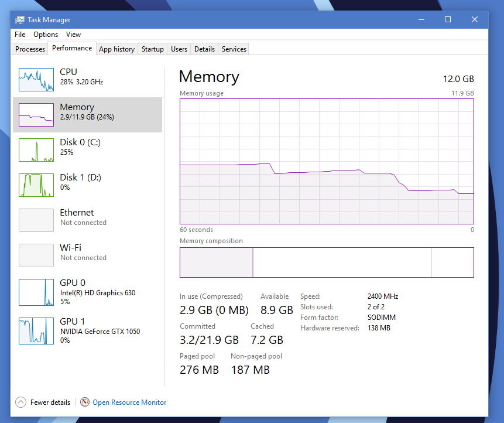Image resolution: width=504 pixels, height=423 pixels.
Task: Click the Resource Monitor gauge icon
Action: tap(84, 402)
